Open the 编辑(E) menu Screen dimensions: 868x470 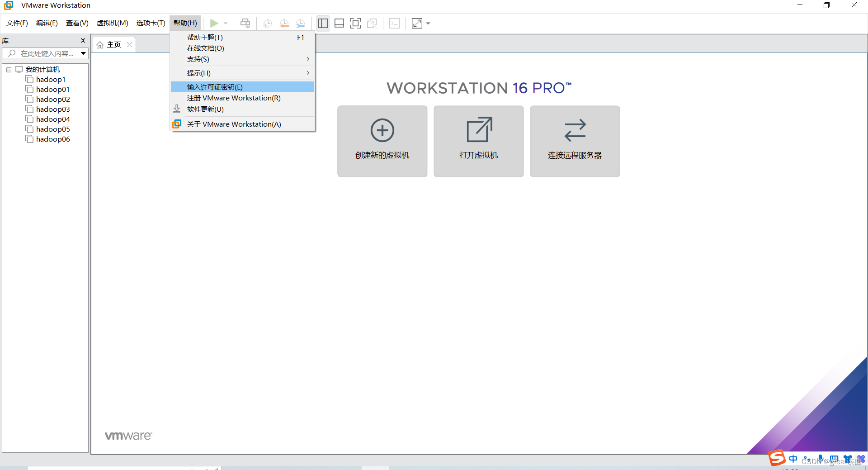pos(47,23)
